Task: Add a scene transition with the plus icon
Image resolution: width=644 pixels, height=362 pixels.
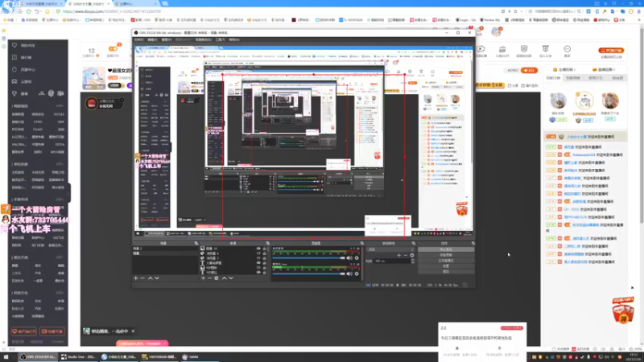Action: point(398,255)
